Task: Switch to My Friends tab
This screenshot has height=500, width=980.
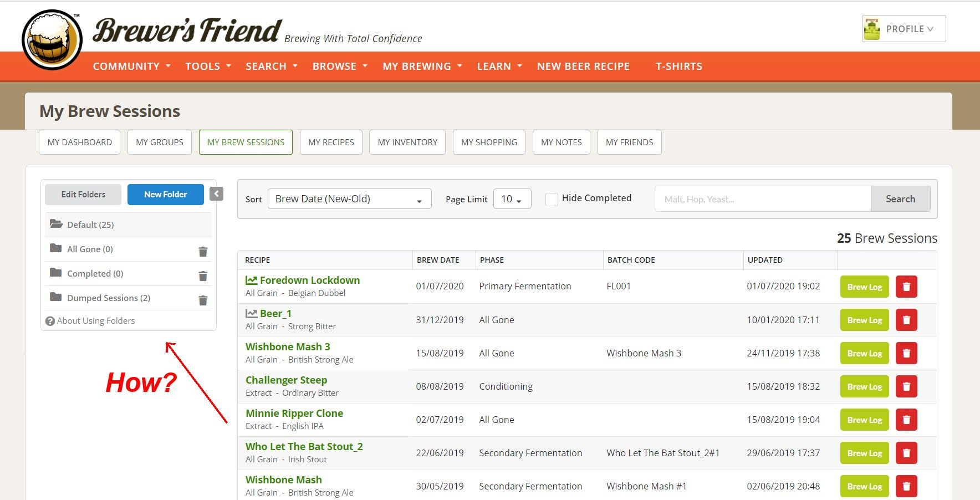Action: click(629, 142)
